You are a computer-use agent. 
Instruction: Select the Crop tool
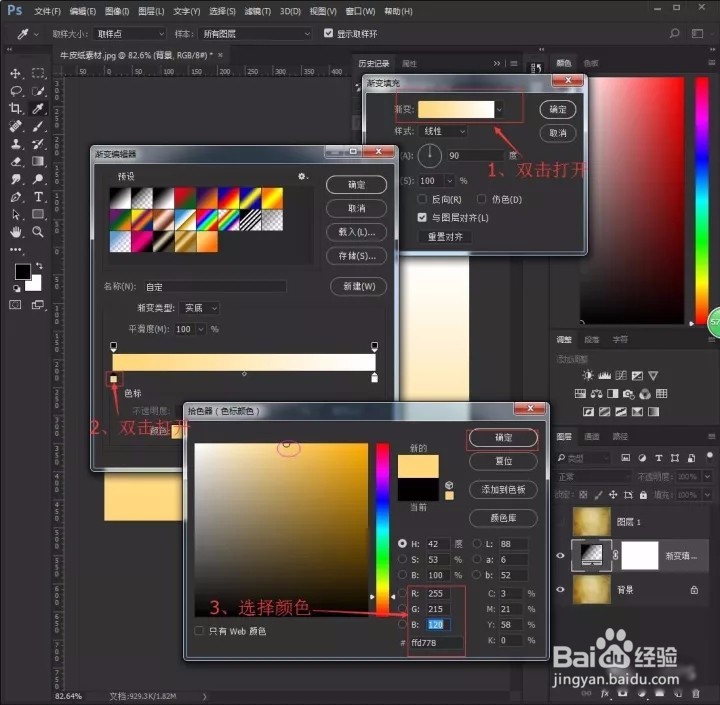pyautogui.click(x=16, y=108)
